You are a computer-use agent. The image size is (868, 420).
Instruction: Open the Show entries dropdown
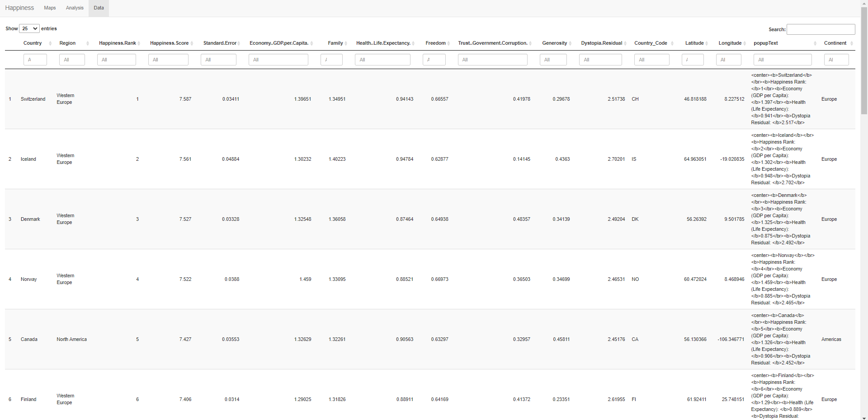(x=29, y=28)
